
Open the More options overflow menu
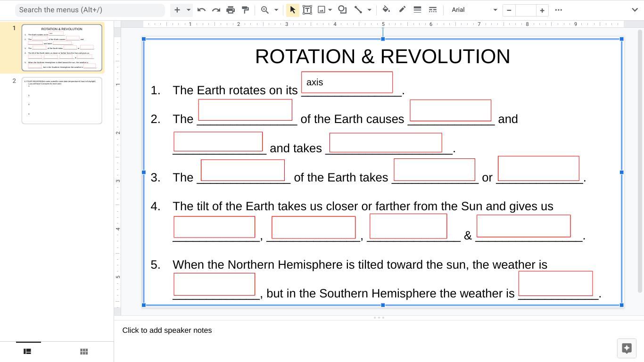tap(559, 10)
